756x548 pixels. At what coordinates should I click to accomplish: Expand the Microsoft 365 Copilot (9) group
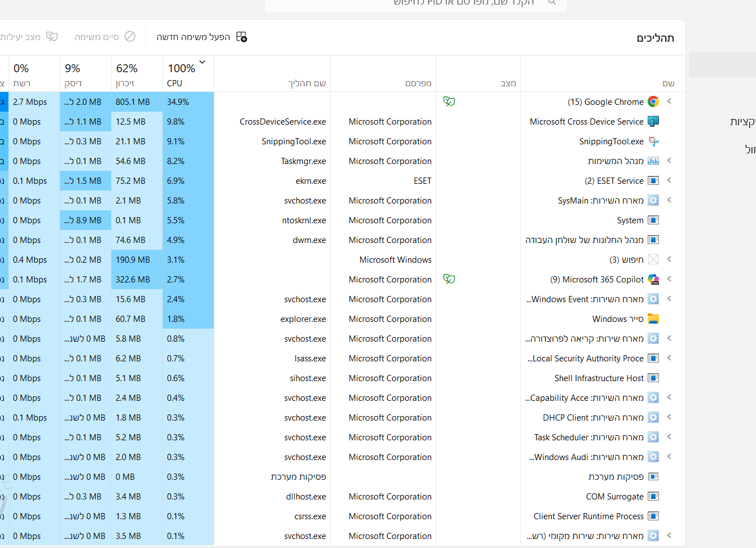tap(669, 279)
